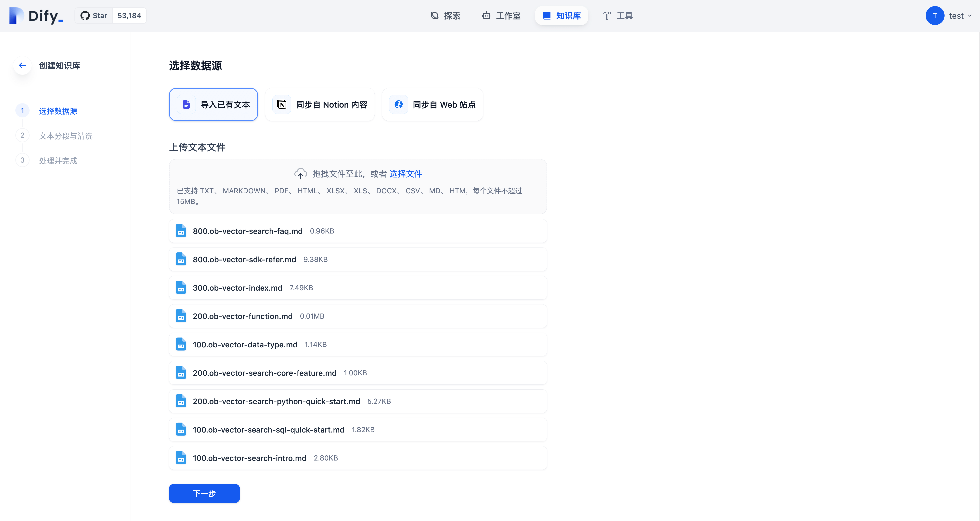Click the Dify logo
Screen dimensions: 980x521
click(x=36, y=16)
